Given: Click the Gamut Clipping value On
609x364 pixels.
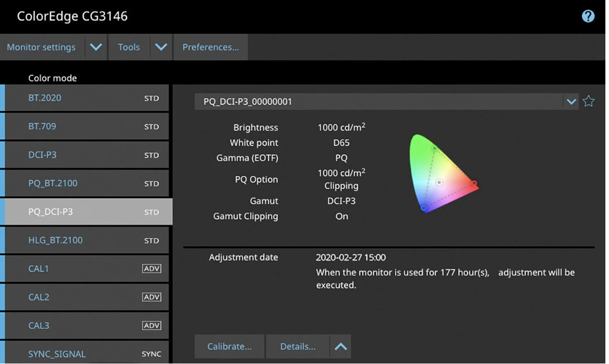Looking at the screenshot, I should click(x=342, y=216).
